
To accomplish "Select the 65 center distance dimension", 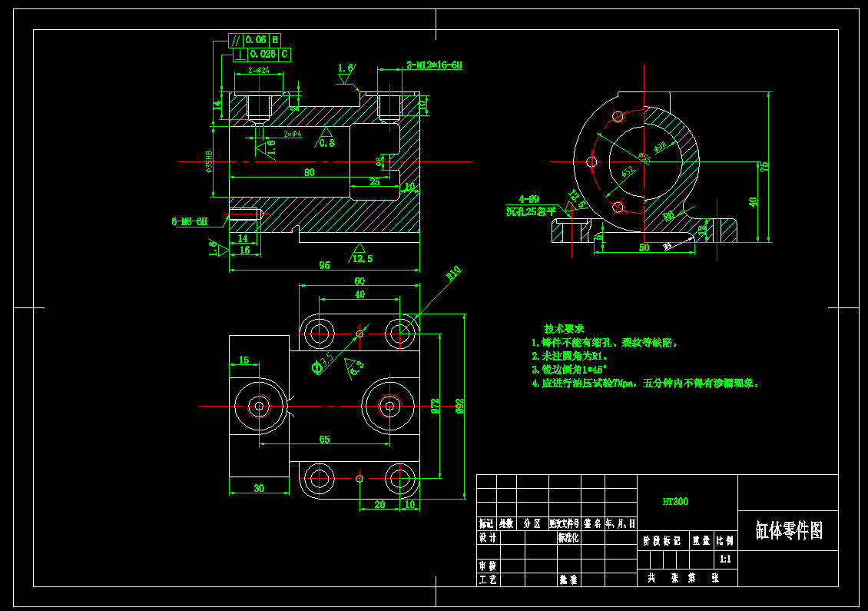I will point(324,440).
